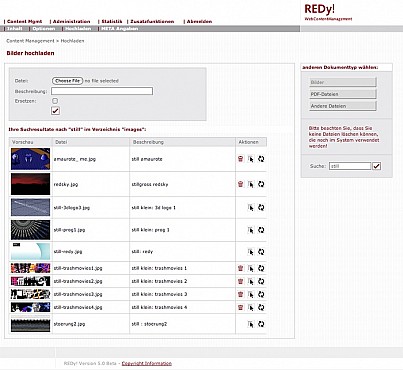Switch to the Optionen submenu tab
The height and width of the screenshot is (370, 403).
[44, 29]
